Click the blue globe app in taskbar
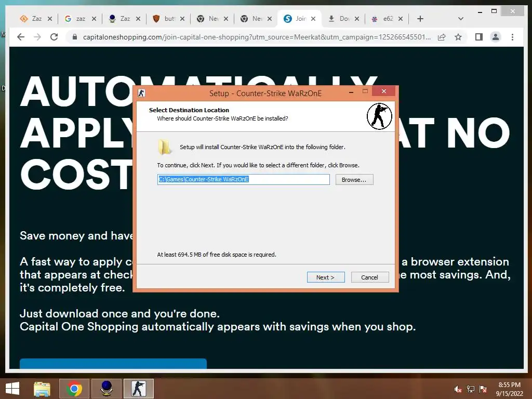 coord(107,389)
